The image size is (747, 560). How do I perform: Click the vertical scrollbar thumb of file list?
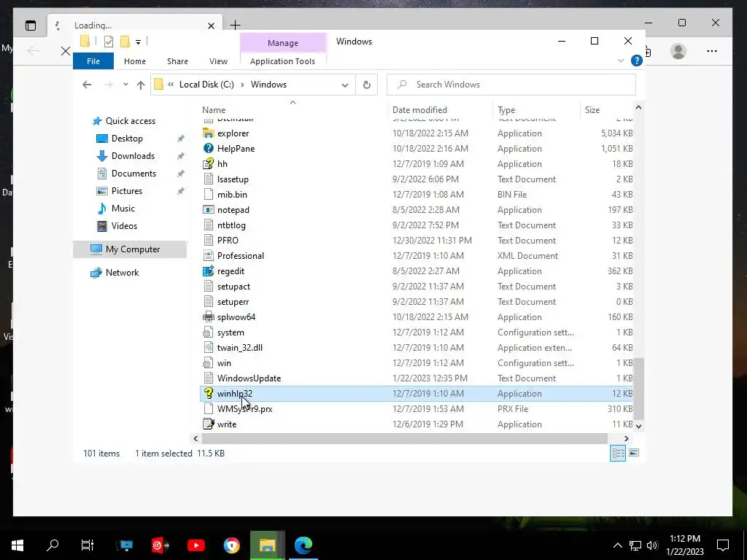[639, 389]
